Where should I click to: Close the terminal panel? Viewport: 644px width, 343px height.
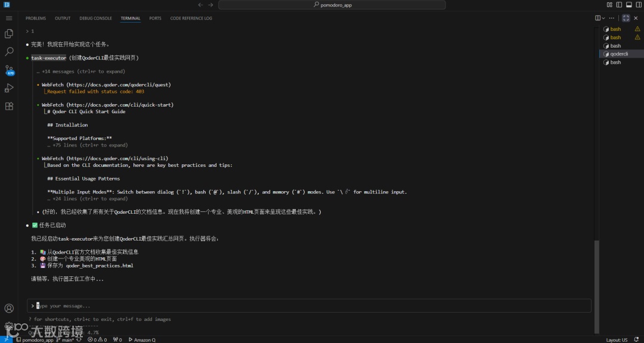coord(636,18)
